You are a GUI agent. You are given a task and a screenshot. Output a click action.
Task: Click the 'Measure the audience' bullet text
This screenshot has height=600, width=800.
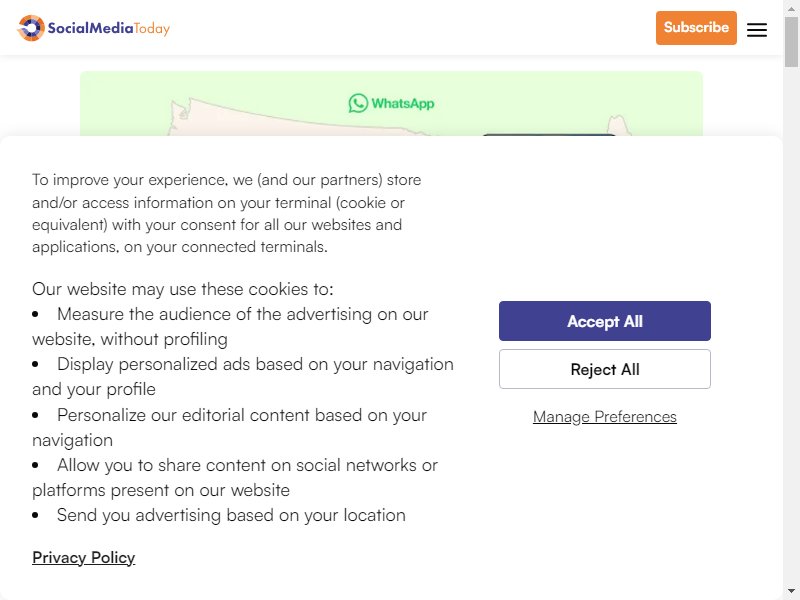(x=230, y=327)
